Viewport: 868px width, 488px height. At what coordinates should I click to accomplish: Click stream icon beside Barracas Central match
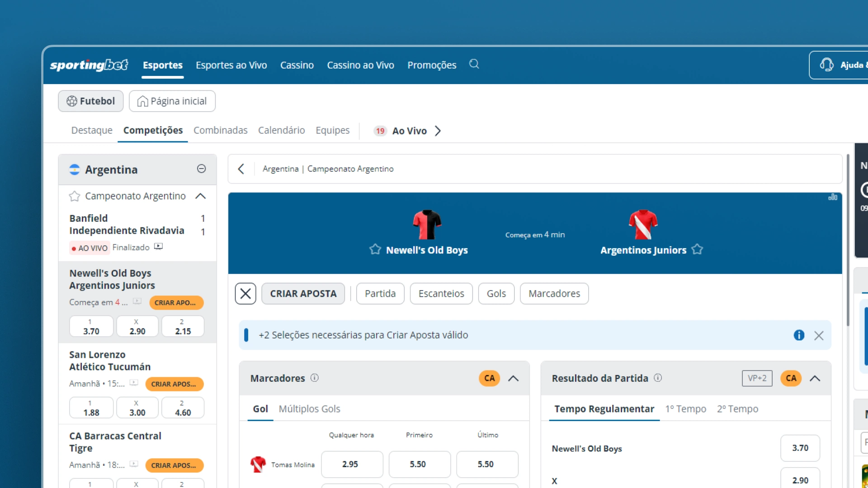[134, 464]
